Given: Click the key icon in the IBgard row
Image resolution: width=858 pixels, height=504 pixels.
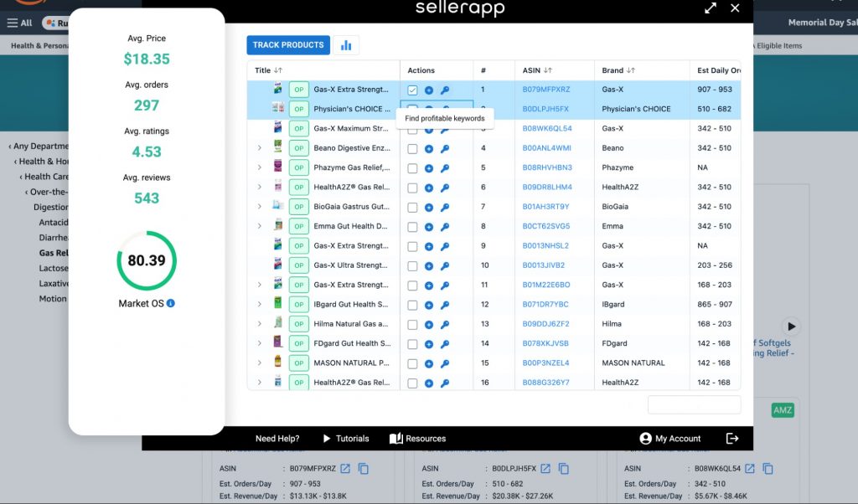Looking at the screenshot, I should [x=445, y=305].
